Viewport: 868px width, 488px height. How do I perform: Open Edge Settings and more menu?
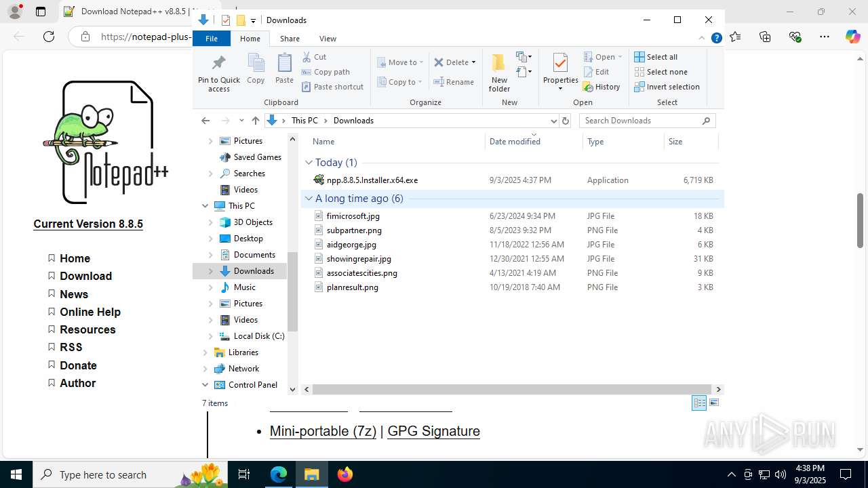coord(824,37)
